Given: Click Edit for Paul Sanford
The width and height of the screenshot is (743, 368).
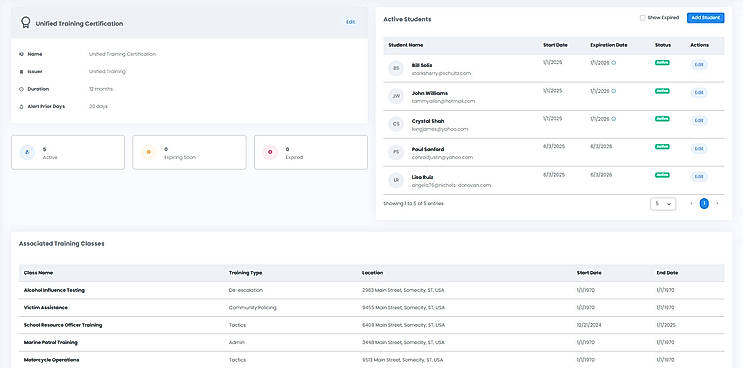Looking at the screenshot, I should (x=699, y=149).
